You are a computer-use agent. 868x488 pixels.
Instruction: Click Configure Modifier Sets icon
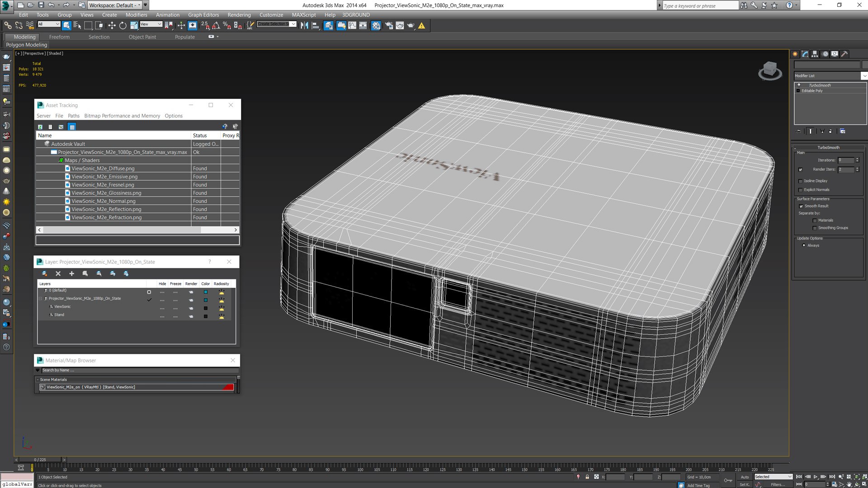coord(842,131)
